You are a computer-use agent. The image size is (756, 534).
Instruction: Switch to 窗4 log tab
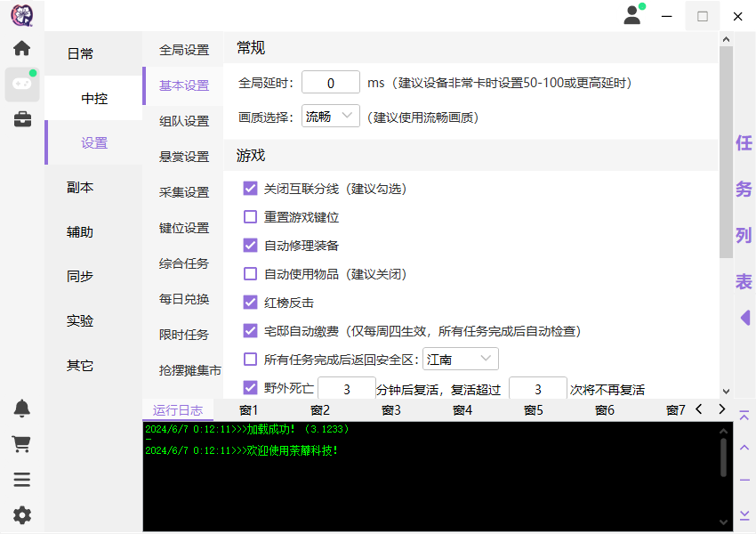[x=462, y=410]
